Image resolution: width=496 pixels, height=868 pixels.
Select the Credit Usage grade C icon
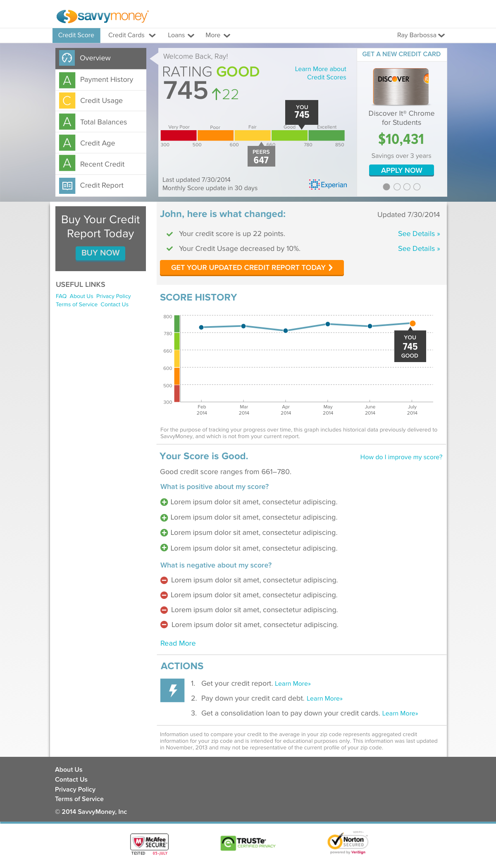[67, 101]
